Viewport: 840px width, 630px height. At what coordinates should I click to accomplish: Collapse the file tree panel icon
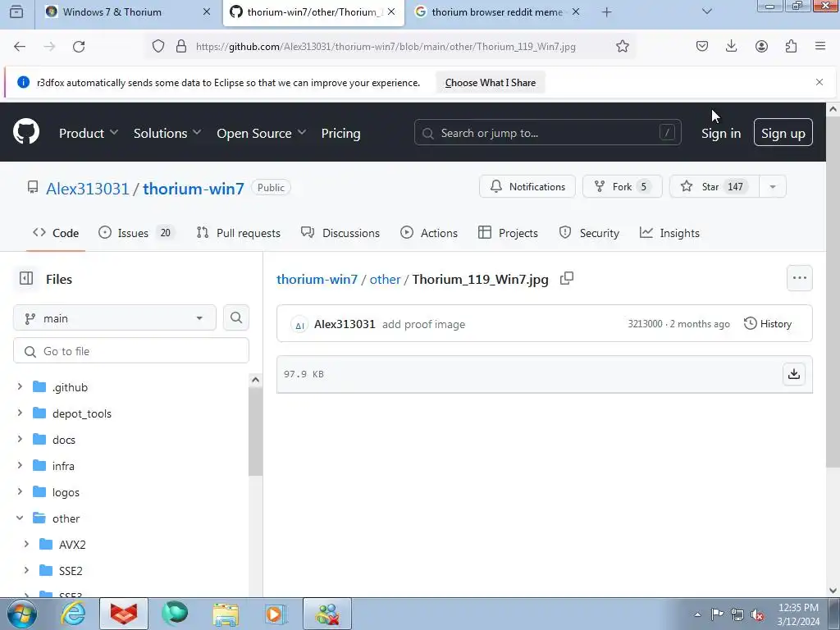[x=26, y=279]
